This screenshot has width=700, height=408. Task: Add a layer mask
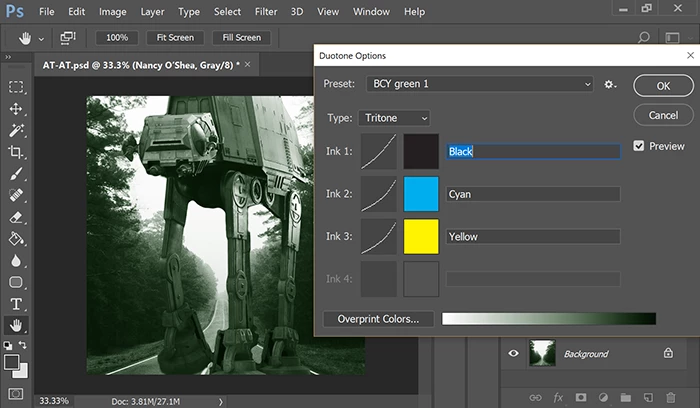pos(581,397)
